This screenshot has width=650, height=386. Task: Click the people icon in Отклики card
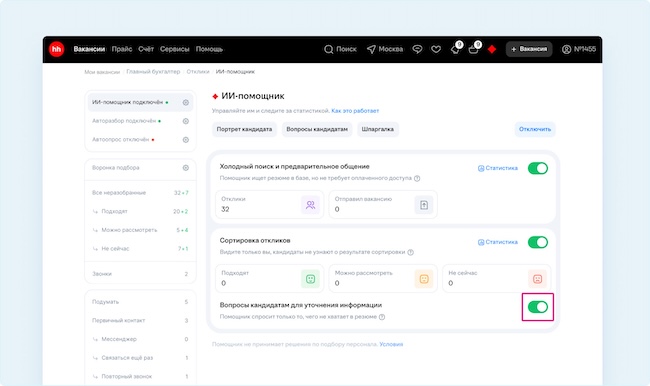[310, 205]
